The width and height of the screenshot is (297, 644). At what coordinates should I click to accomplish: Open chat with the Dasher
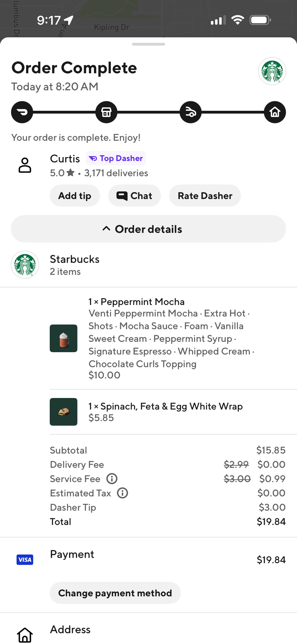coord(134,196)
